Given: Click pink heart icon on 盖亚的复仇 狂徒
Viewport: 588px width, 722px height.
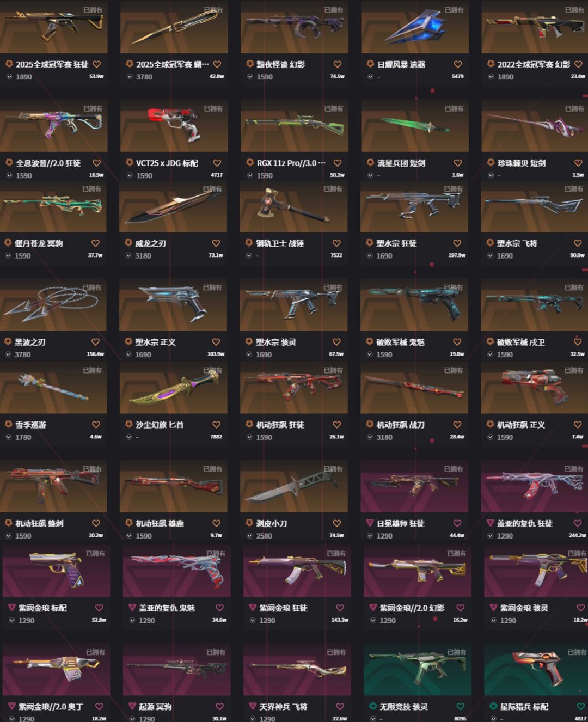Looking at the screenshot, I should pyautogui.click(x=578, y=523).
